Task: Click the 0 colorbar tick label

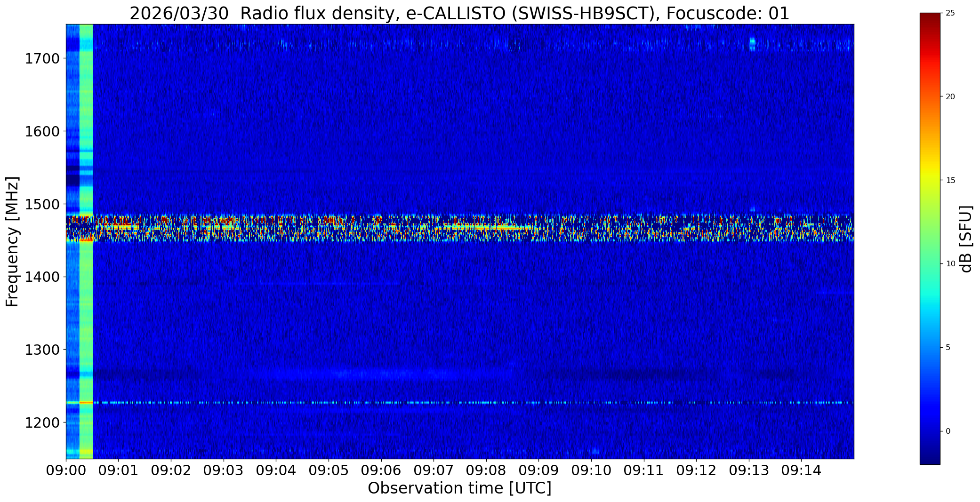Action: tap(948, 431)
